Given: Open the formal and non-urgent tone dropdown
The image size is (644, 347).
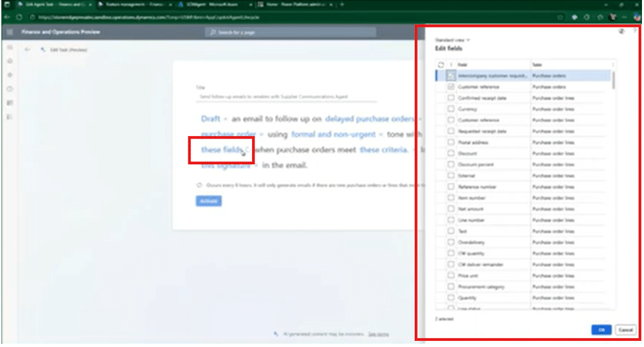Looking at the screenshot, I should tap(337, 134).
